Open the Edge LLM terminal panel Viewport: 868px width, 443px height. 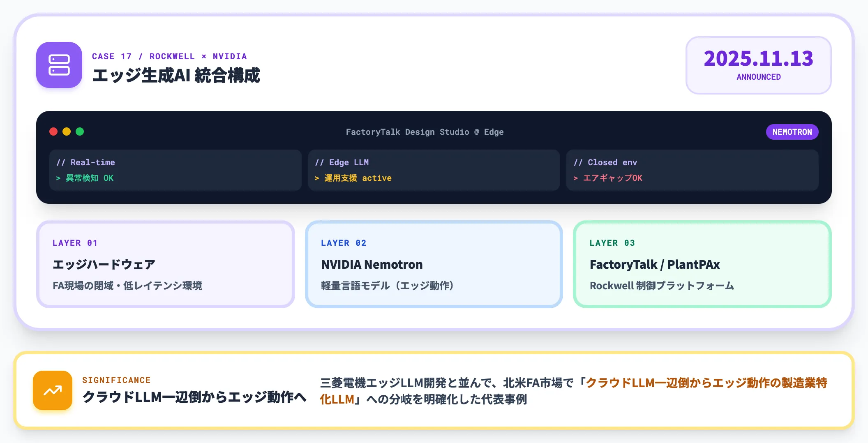pos(434,170)
